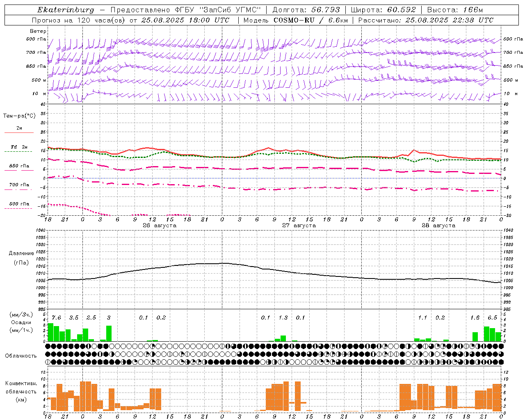The image size is (525, 420).
Task: Click the '28 августа' date label
Action: tap(438, 226)
